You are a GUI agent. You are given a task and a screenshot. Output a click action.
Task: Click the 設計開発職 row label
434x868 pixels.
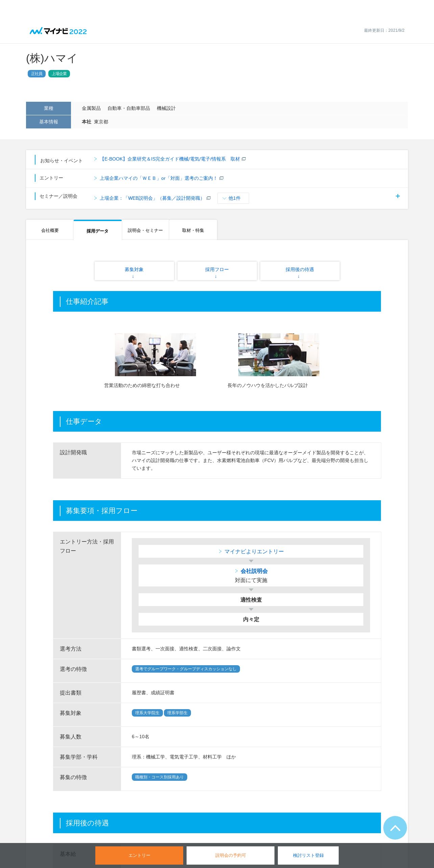tap(73, 452)
